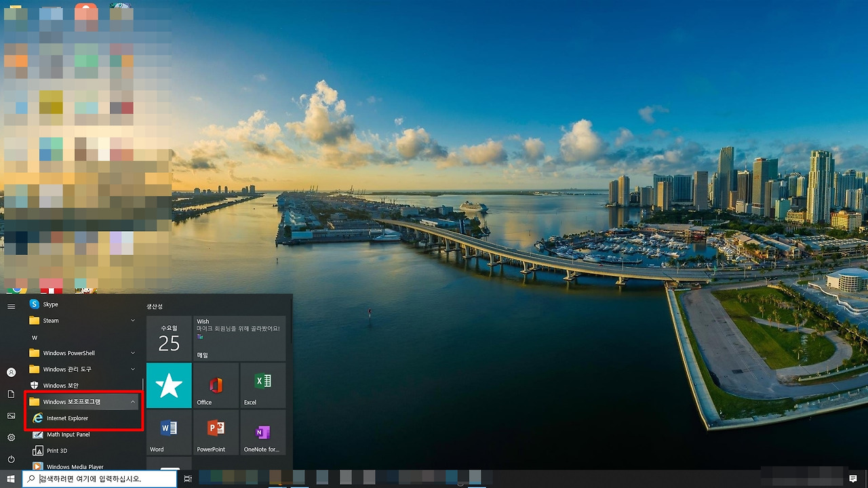Expand the Steam folder
868x488 pixels.
click(x=83, y=321)
